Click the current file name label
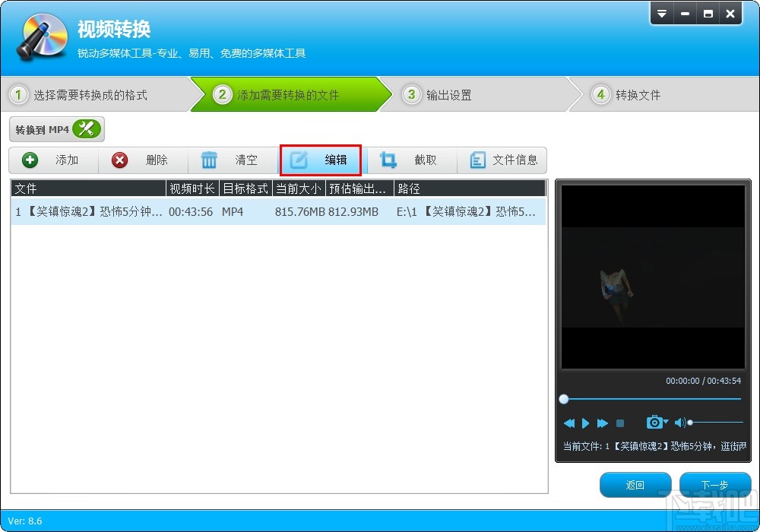This screenshot has height=532, width=760. click(x=654, y=446)
